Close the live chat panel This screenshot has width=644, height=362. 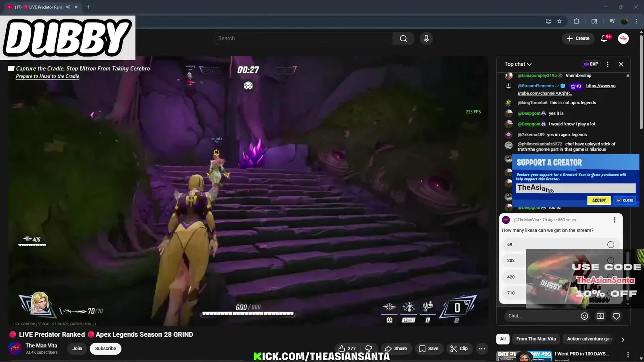click(x=621, y=64)
